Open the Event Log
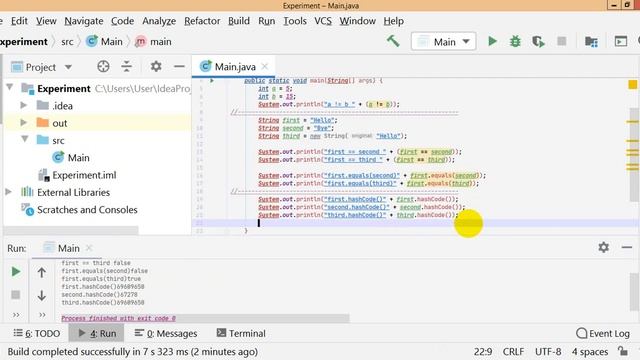The width and height of the screenshot is (640, 360). point(603,333)
